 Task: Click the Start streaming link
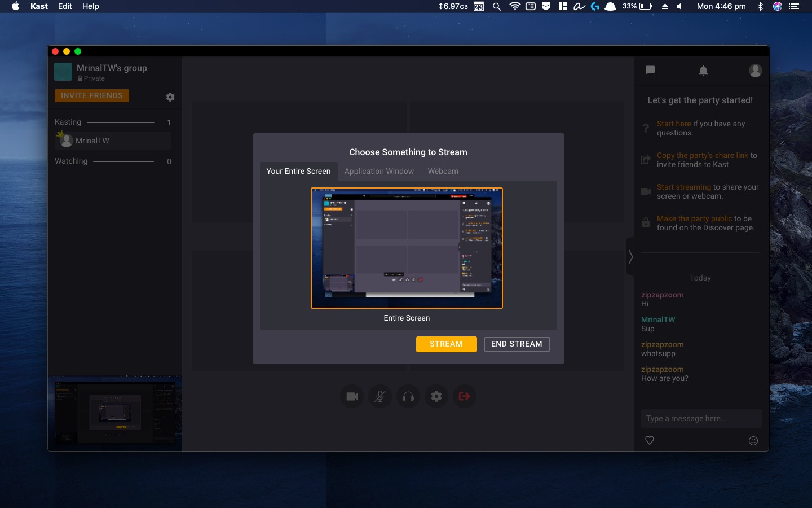tap(683, 187)
